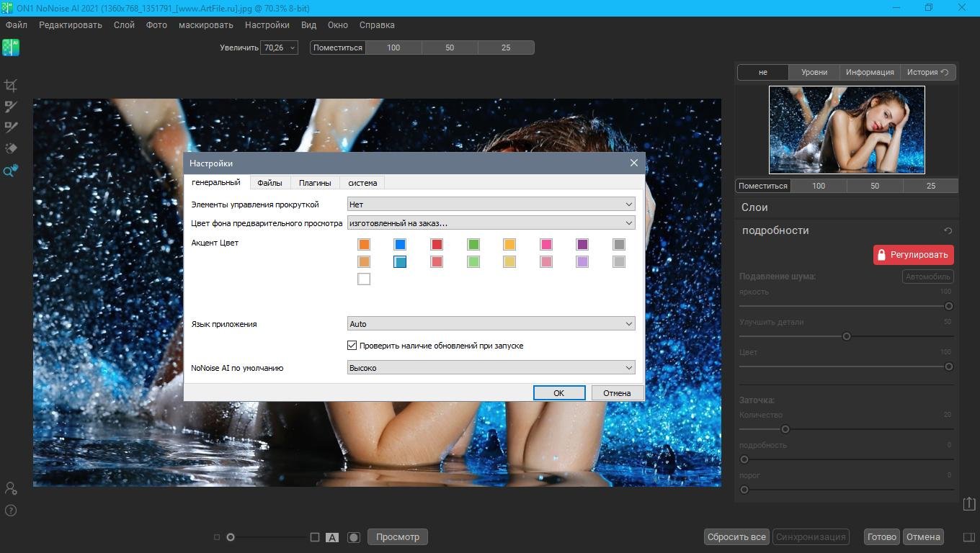Open the export share icon
Screen dimensions: 980x553
click(x=969, y=504)
